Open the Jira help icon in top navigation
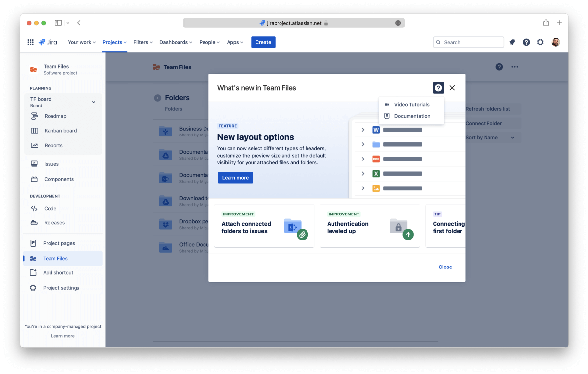 (526, 42)
